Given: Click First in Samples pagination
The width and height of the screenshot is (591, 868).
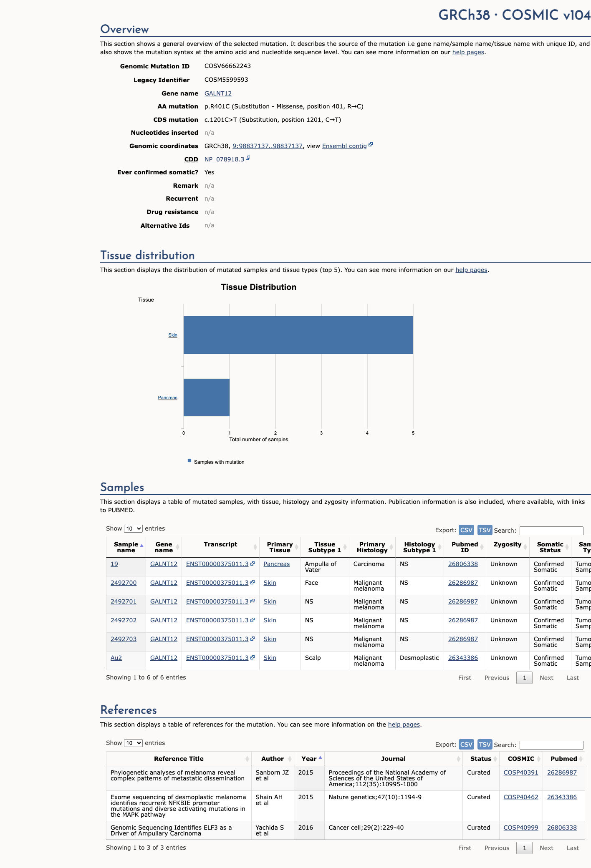Looking at the screenshot, I should tap(465, 678).
